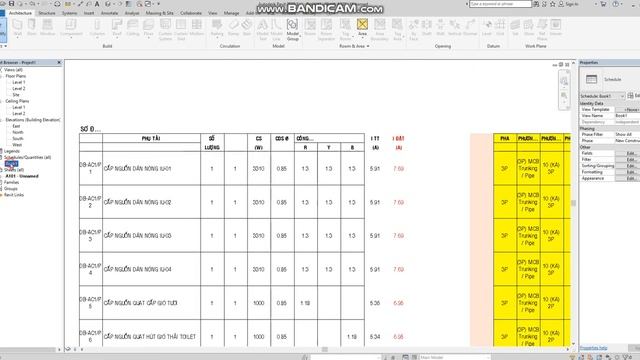Collapse the Ceiling Plans tree node
Image resolution: width=640 pixels, height=360 pixels.
pyautogui.click(x=2, y=101)
